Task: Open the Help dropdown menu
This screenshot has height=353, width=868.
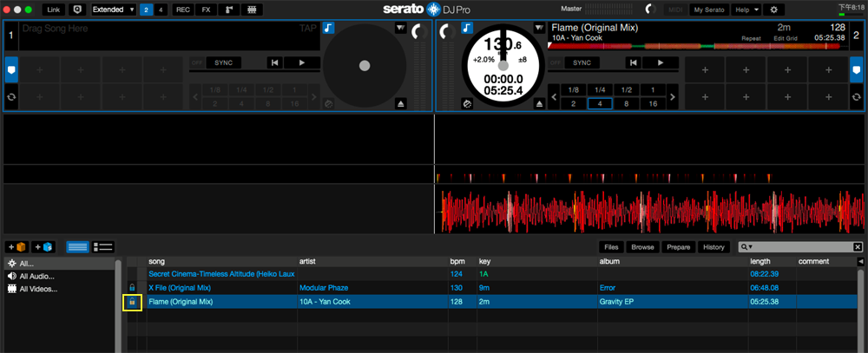Action: pyautogui.click(x=746, y=10)
